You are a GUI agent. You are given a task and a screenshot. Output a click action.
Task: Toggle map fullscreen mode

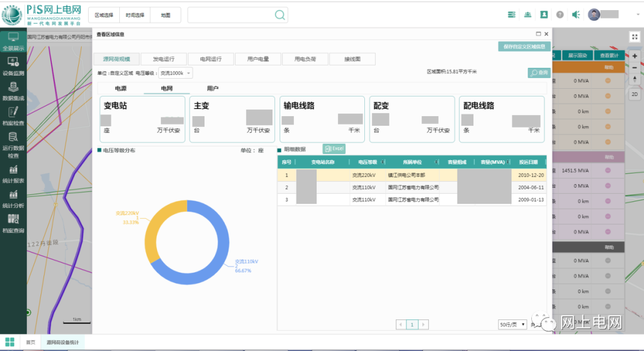[x=634, y=36]
